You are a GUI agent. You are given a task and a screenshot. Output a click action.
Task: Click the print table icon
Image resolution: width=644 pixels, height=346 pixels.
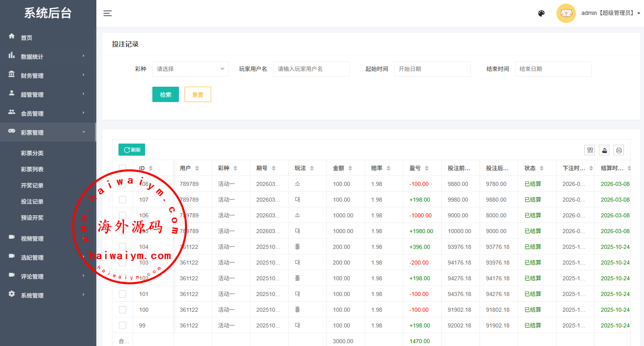(619, 150)
